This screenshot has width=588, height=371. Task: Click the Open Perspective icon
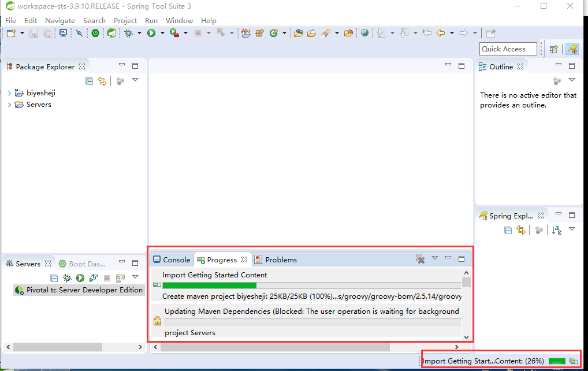(553, 49)
